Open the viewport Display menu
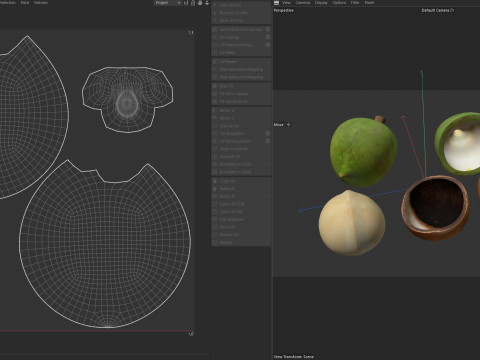Image resolution: width=480 pixels, height=360 pixels. click(x=321, y=3)
